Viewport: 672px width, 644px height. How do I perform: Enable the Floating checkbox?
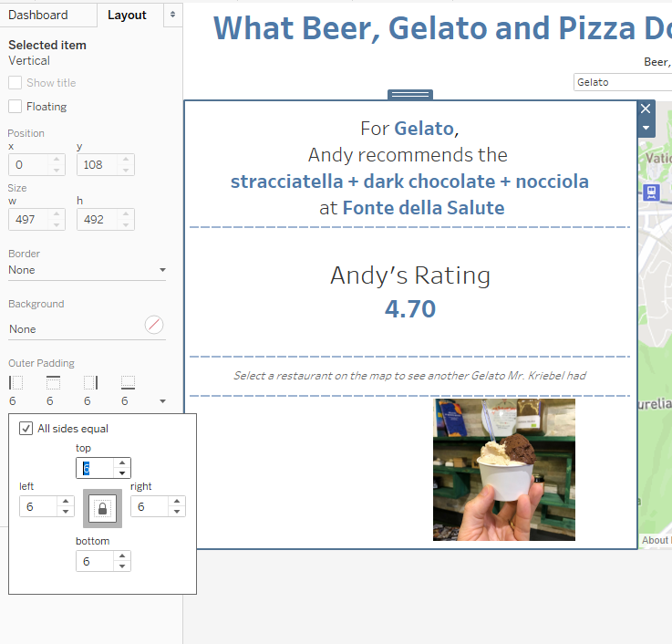16,107
